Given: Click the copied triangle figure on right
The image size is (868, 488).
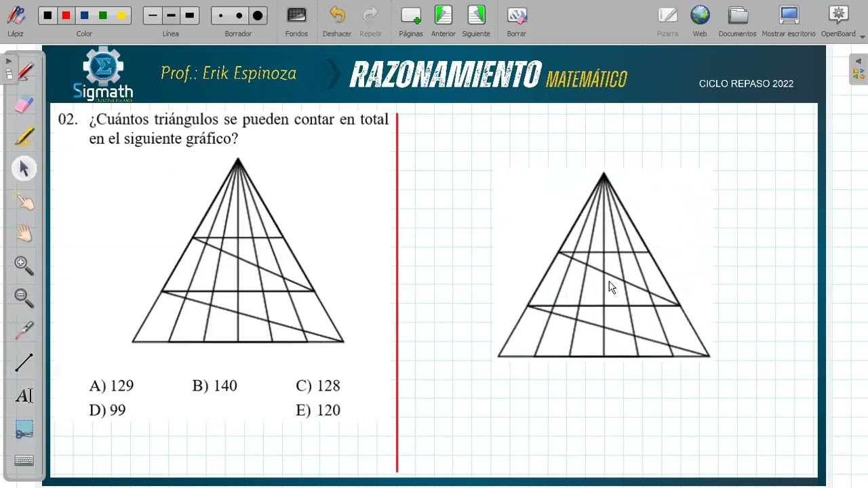Looking at the screenshot, I should 604,265.
